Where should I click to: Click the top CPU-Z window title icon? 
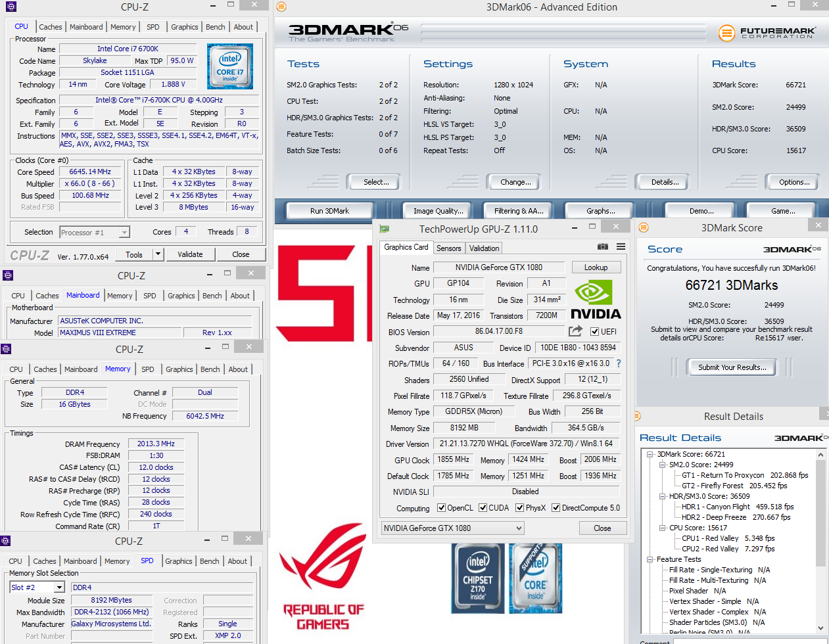(10, 7)
